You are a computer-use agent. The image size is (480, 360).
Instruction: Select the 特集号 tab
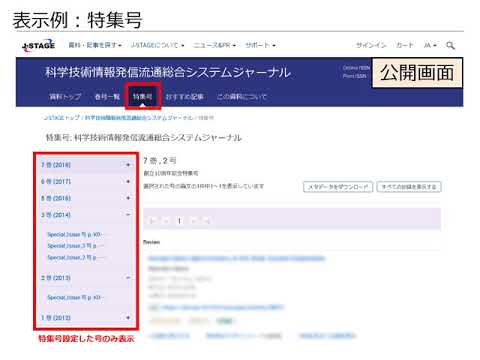click(143, 97)
